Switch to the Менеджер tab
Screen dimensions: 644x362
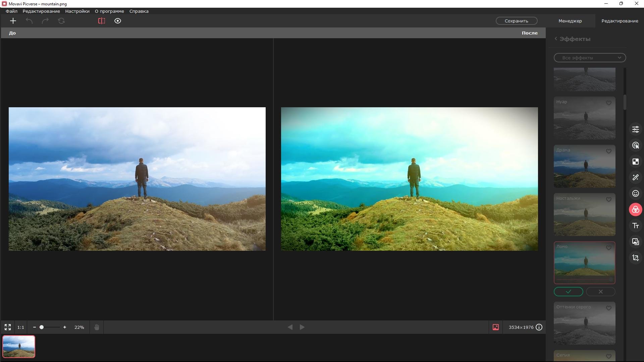tap(570, 21)
